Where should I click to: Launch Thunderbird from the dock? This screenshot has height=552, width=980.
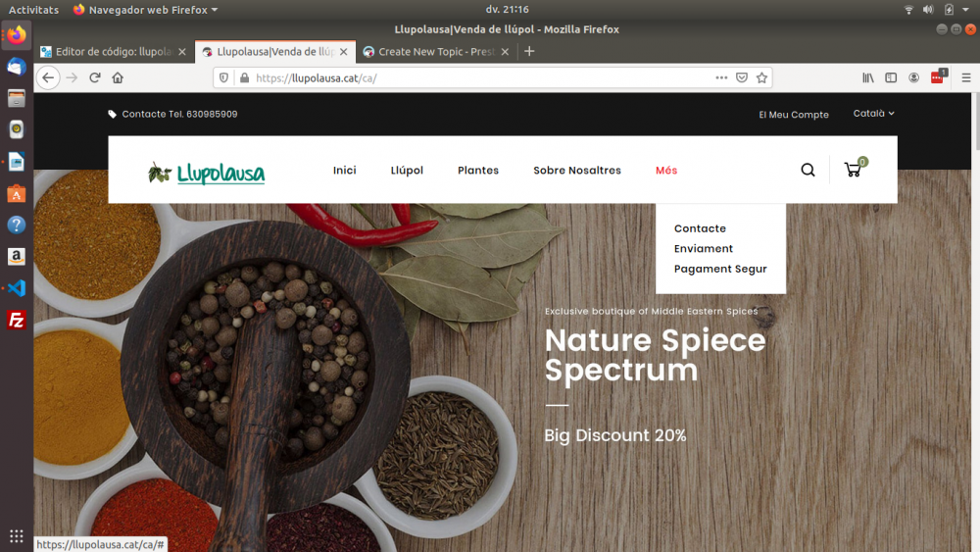pos(17,67)
